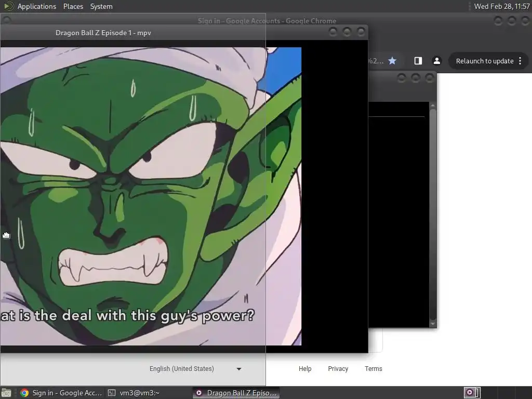Click the Chrome title bar text Sign in - Google Accounts
The height and width of the screenshot is (399, 532).
tap(267, 21)
